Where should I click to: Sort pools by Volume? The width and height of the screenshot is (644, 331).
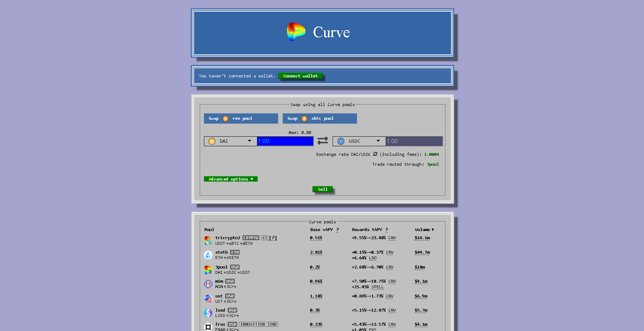click(x=424, y=230)
